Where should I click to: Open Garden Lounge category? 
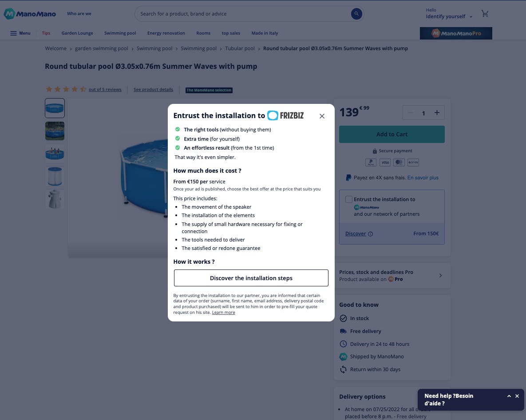click(77, 33)
